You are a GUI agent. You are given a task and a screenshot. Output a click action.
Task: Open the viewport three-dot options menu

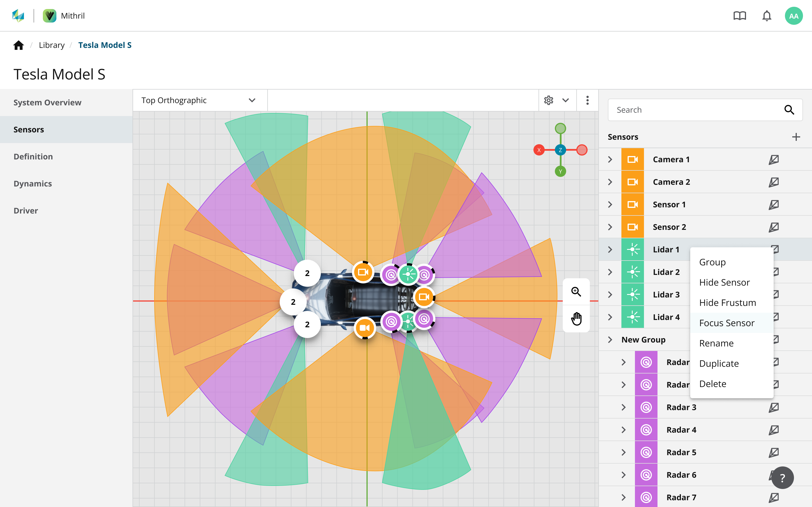[x=587, y=100]
